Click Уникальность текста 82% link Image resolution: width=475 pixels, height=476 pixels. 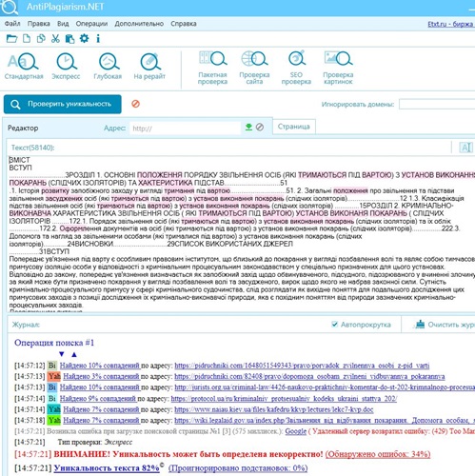pyautogui.click(x=107, y=468)
